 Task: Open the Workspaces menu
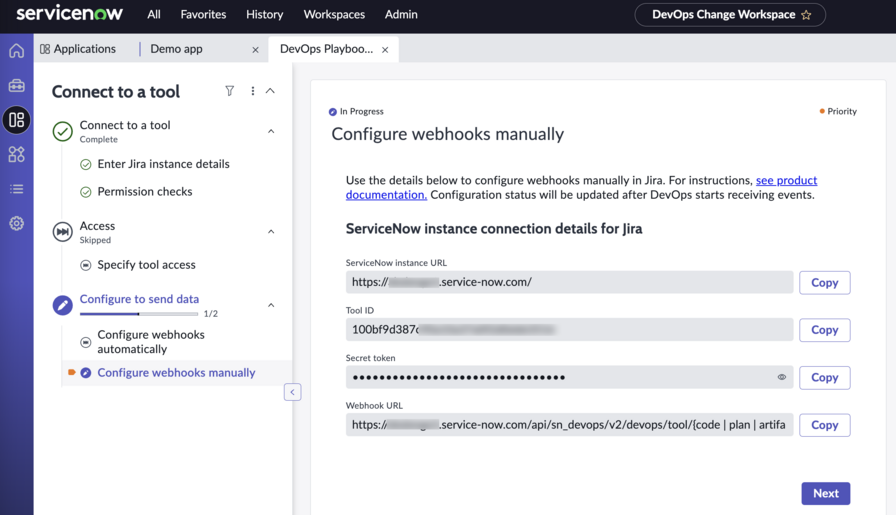[x=334, y=14]
